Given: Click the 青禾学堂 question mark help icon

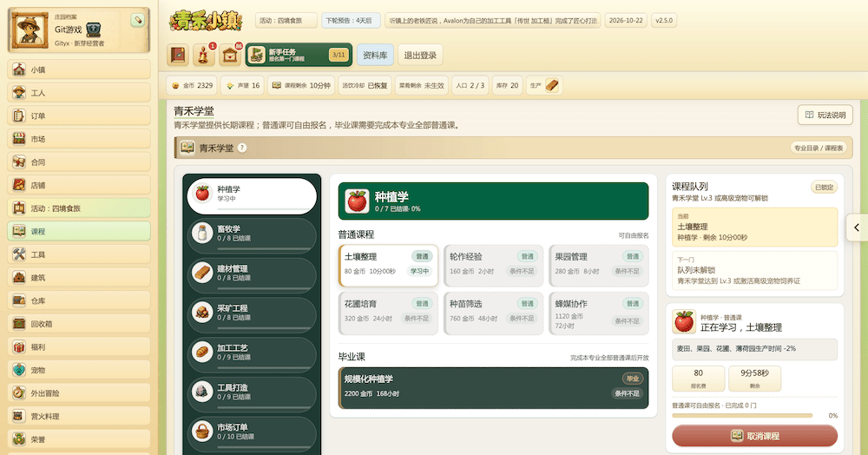Looking at the screenshot, I should pyautogui.click(x=242, y=148).
